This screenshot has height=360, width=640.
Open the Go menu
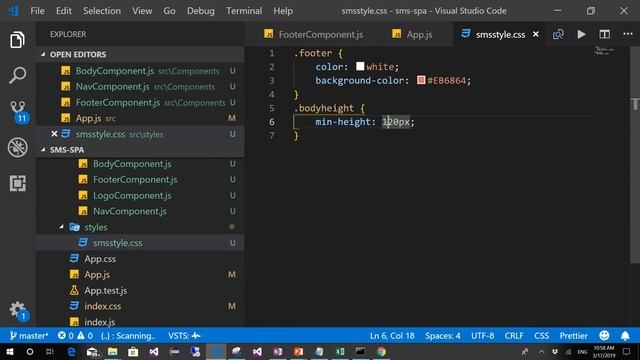pyautogui.click(x=169, y=11)
